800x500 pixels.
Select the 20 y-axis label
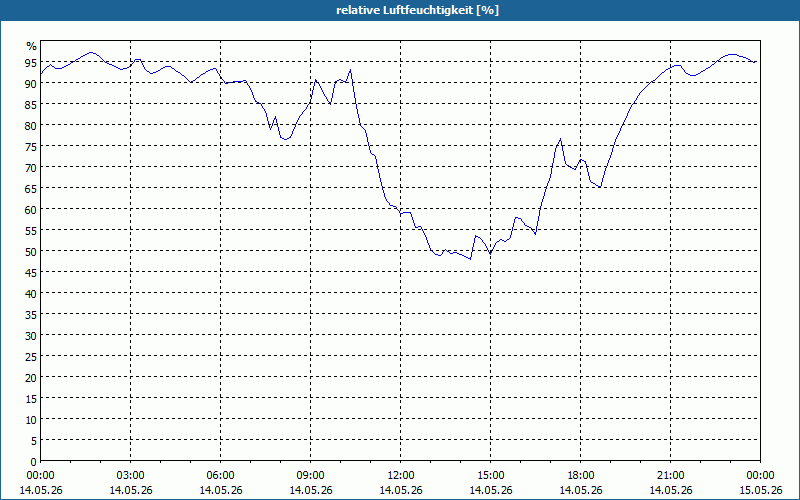coord(31,378)
